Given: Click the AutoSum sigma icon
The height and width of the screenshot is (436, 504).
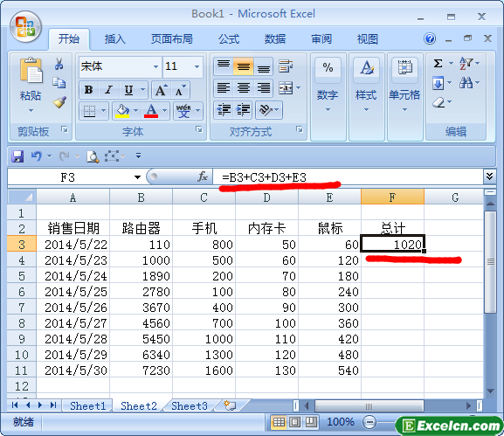Looking at the screenshot, I should [438, 63].
